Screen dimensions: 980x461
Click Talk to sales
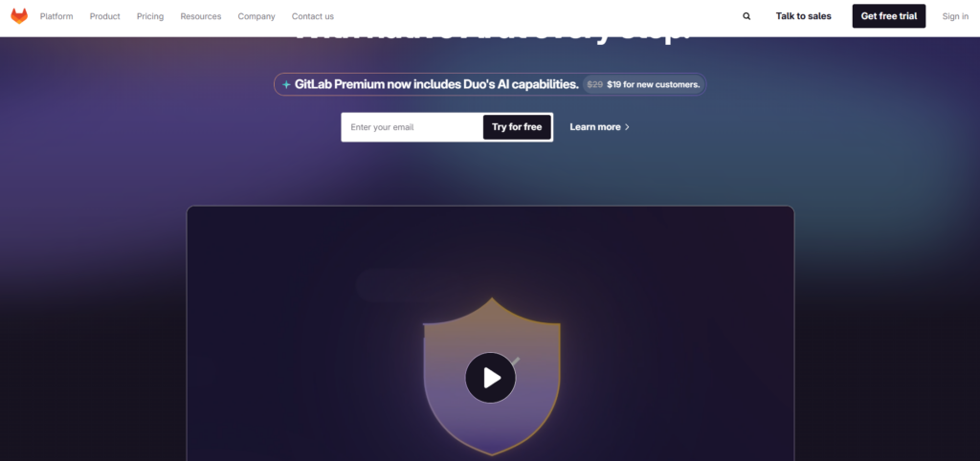pos(804,16)
